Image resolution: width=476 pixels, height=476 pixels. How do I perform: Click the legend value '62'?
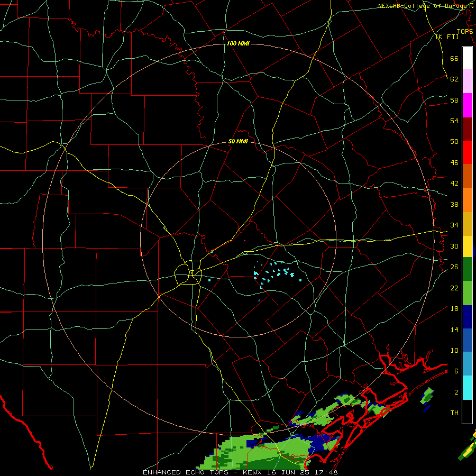[454, 79]
